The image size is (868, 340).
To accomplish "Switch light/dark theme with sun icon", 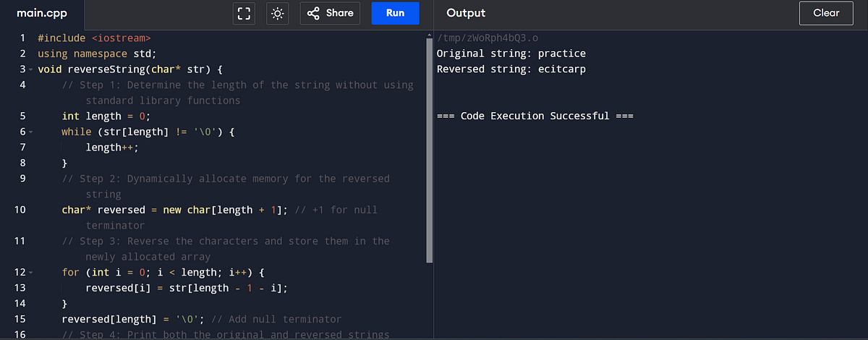I will 277,13.
